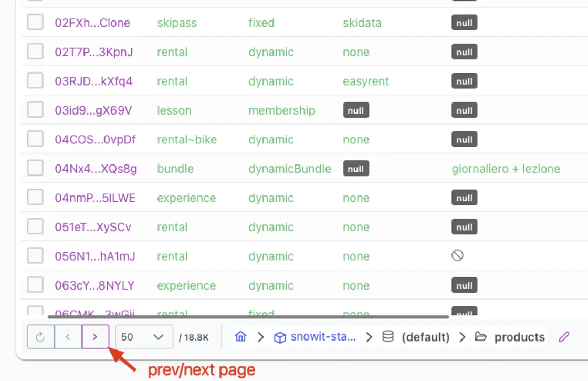Click the giornaliero + lezione cell
Viewport: 588px width, 381px height.
pyautogui.click(x=506, y=169)
